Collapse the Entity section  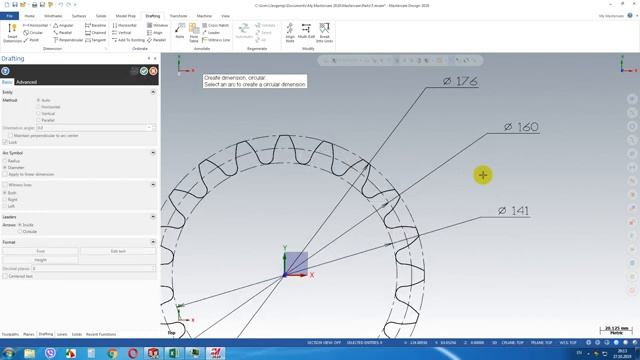pyautogui.click(x=153, y=92)
